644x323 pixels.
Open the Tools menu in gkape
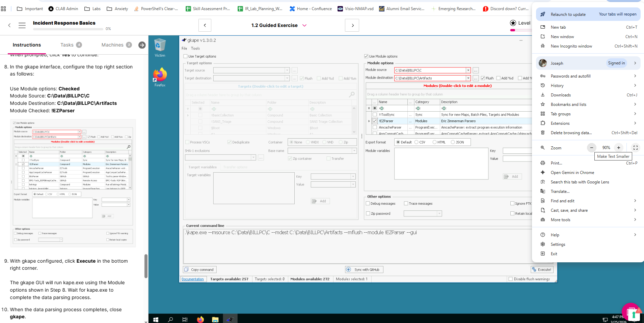point(195,49)
